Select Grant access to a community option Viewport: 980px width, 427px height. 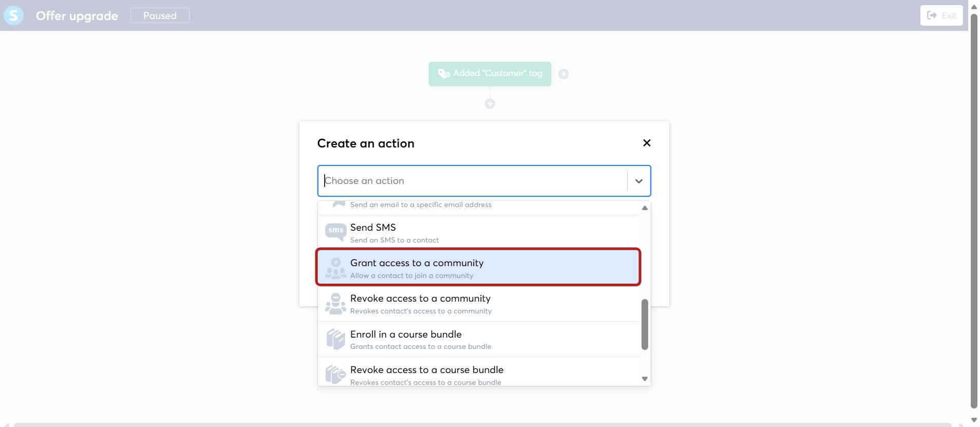[x=478, y=267]
